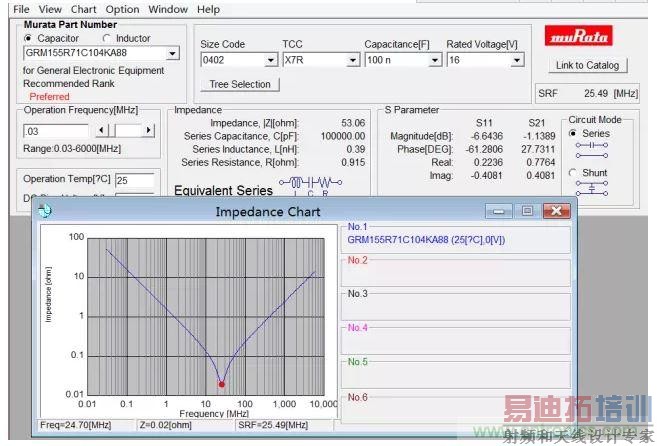Select the Inductor radio button
This screenshot has width=657, height=446.
106,38
